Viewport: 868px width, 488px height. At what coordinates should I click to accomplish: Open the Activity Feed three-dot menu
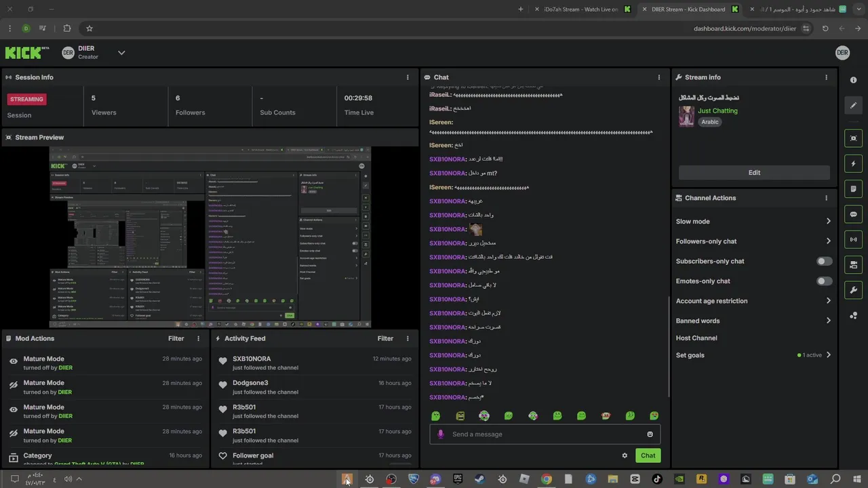coord(408,338)
